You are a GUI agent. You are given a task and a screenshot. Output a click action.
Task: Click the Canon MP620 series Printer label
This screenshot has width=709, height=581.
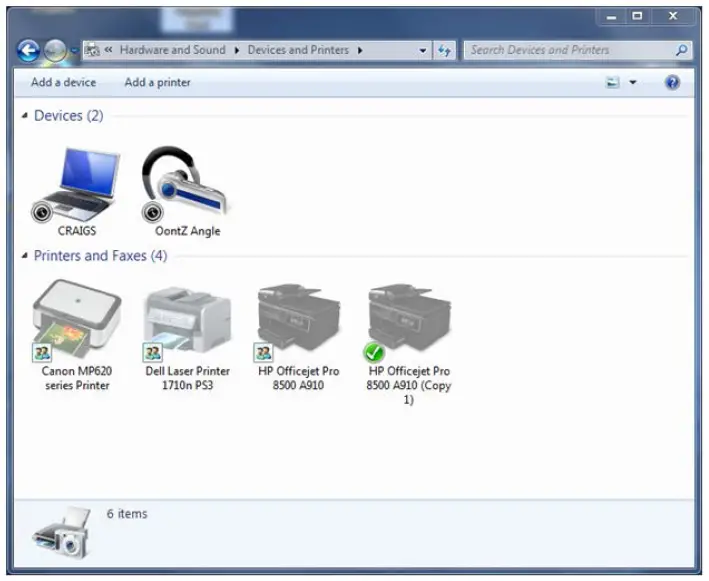click(x=77, y=378)
